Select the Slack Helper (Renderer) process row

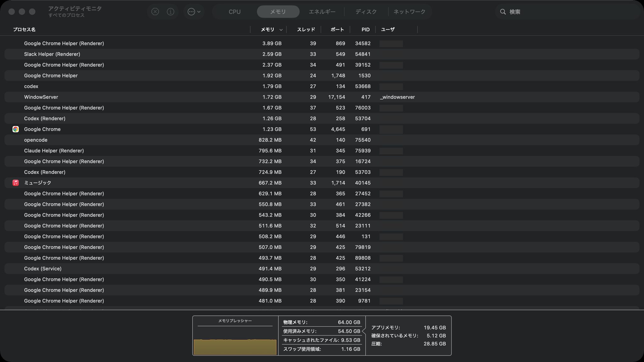pos(322,54)
